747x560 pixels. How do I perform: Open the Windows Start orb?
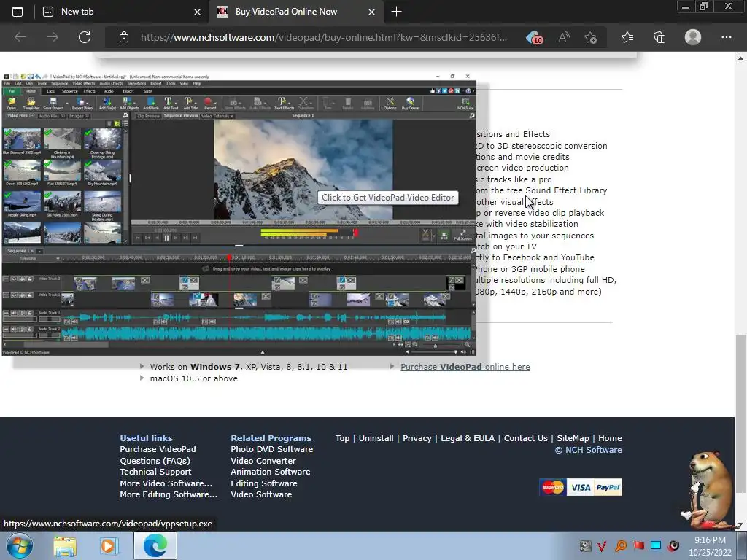20,545
